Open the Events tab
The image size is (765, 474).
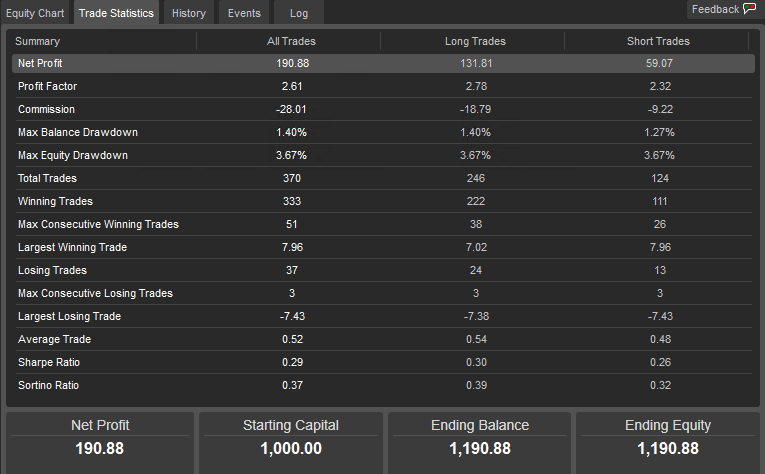pos(244,13)
